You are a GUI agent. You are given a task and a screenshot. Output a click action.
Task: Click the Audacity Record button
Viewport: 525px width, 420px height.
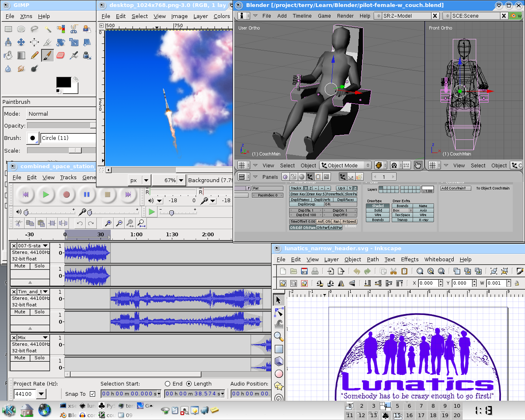tap(66, 194)
